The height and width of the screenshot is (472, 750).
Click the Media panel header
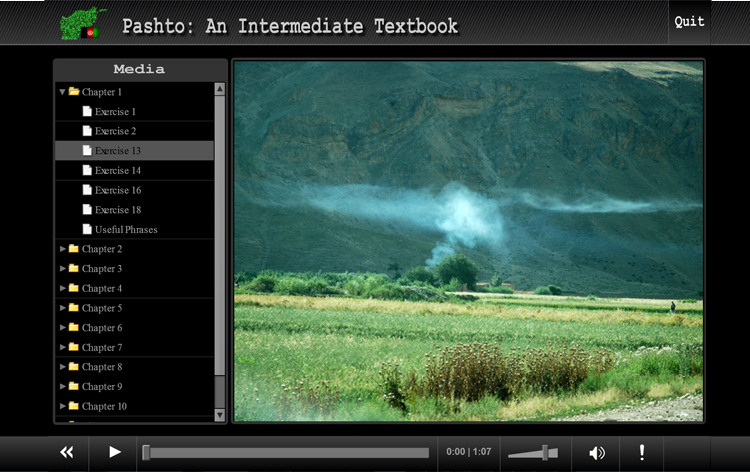pos(140,69)
